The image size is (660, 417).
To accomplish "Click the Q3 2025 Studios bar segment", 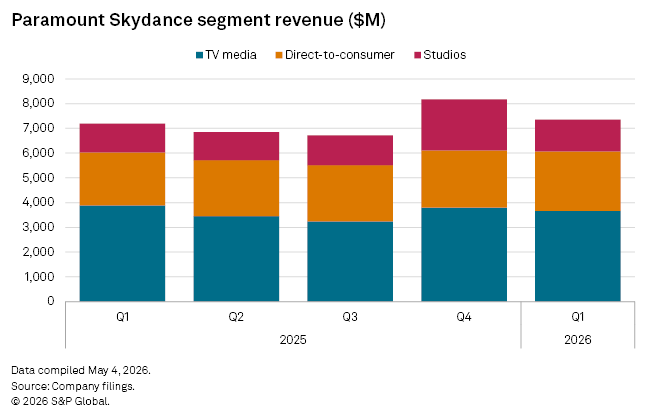I will coord(350,150).
